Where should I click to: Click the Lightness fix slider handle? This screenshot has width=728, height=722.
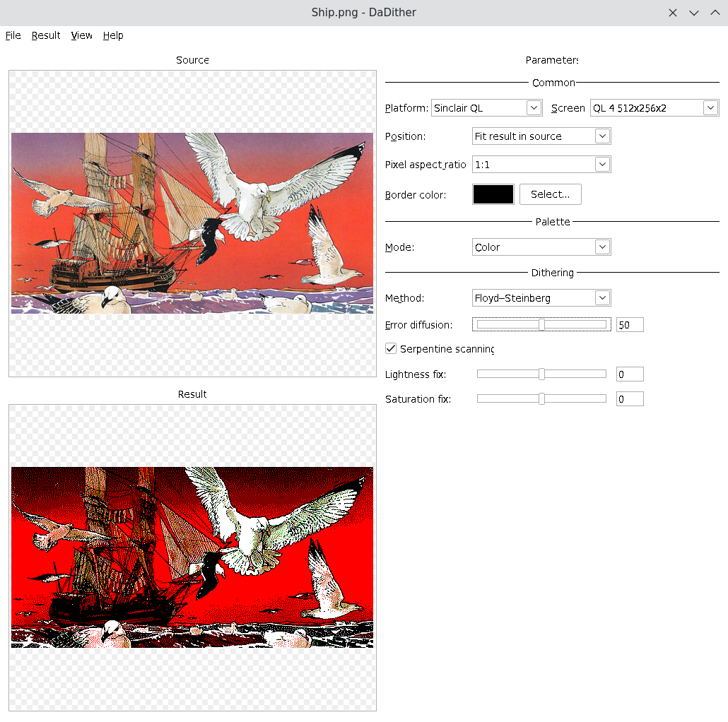[x=541, y=374]
